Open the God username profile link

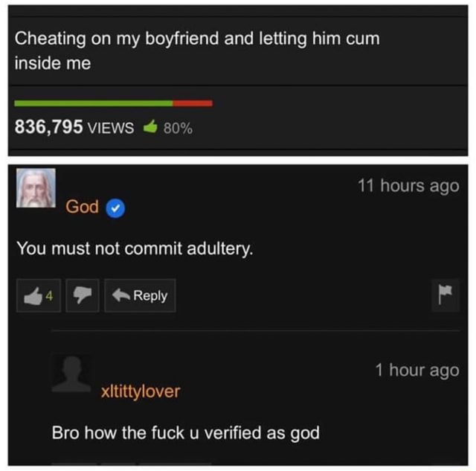click(82, 207)
